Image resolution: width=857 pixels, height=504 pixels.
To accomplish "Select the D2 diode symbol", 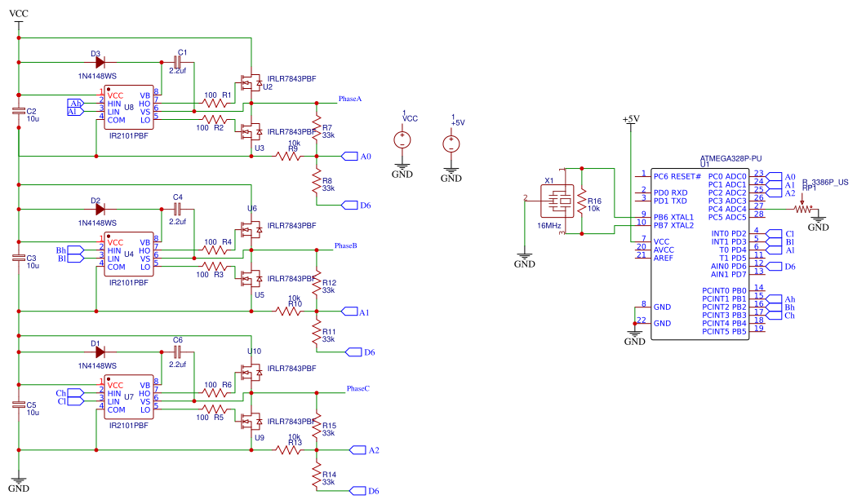I will [100, 209].
